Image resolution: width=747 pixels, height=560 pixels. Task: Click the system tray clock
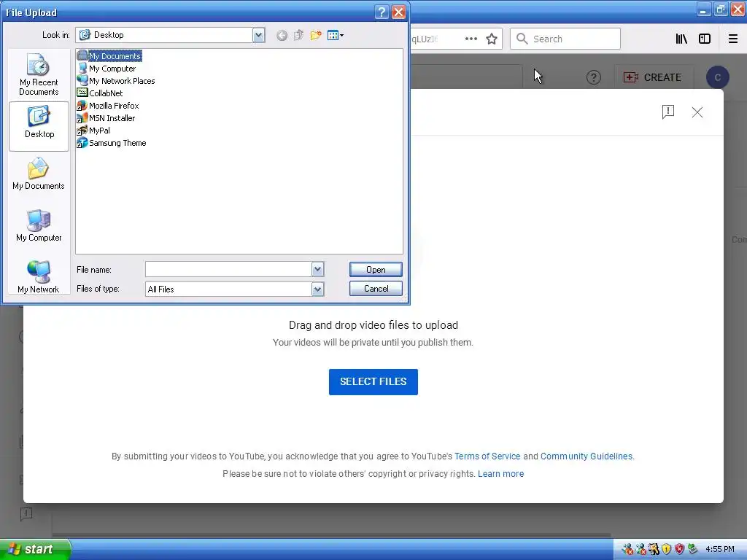click(720, 550)
